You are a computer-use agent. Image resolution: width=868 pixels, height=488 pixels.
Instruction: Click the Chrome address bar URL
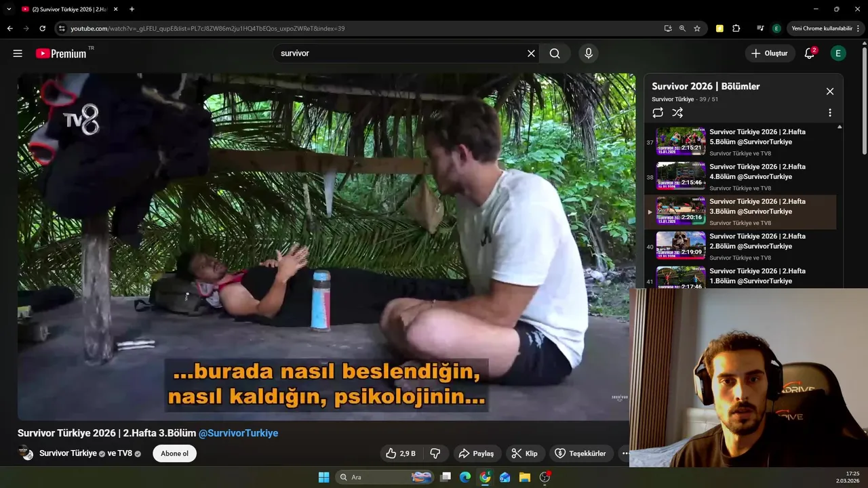click(208, 28)
